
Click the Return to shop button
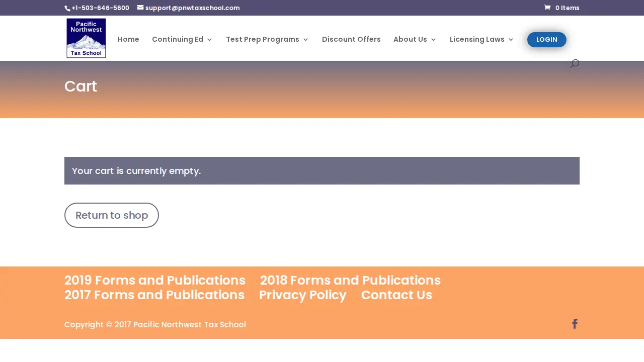click(x=112, y=215)
